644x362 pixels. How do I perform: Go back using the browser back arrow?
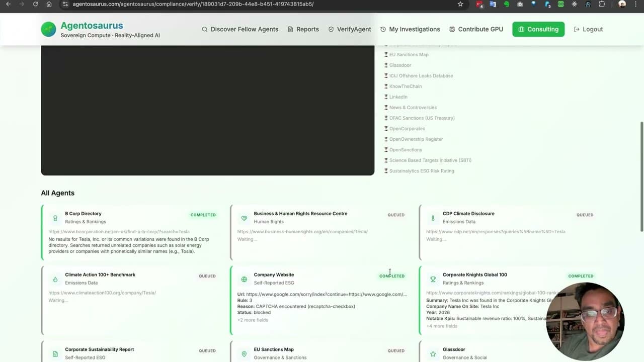[x=8, y=4]
